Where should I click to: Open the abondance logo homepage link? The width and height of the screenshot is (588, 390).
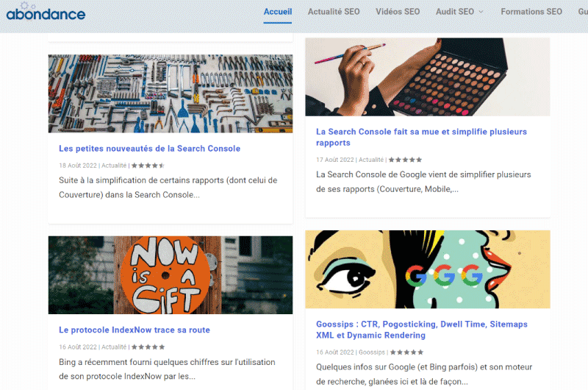pos(46,12)
